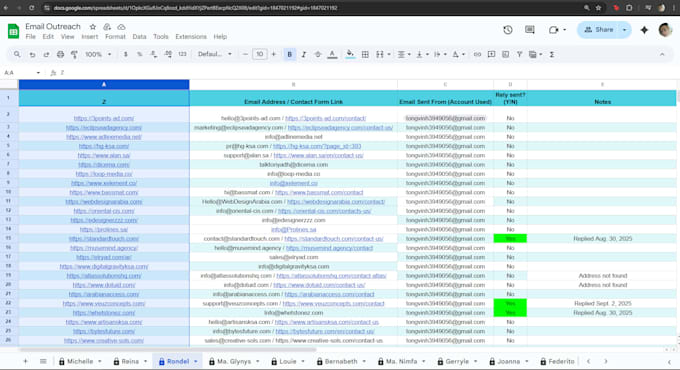Open text rotation dropdown
The height and width of the screenshot is (370, 680).
click(458, 54)
